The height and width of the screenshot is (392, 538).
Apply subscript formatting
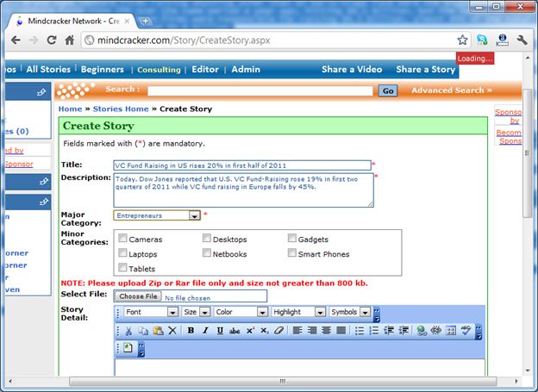pos(264,331)
